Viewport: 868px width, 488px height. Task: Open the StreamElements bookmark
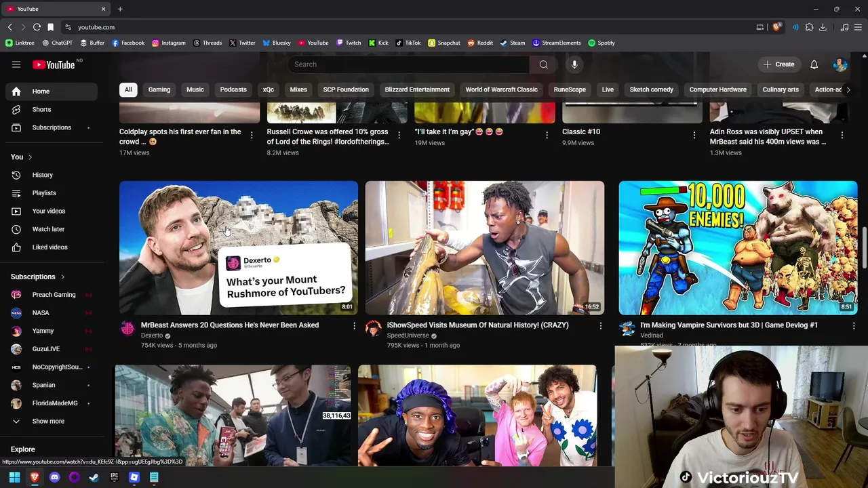[556, 43]
